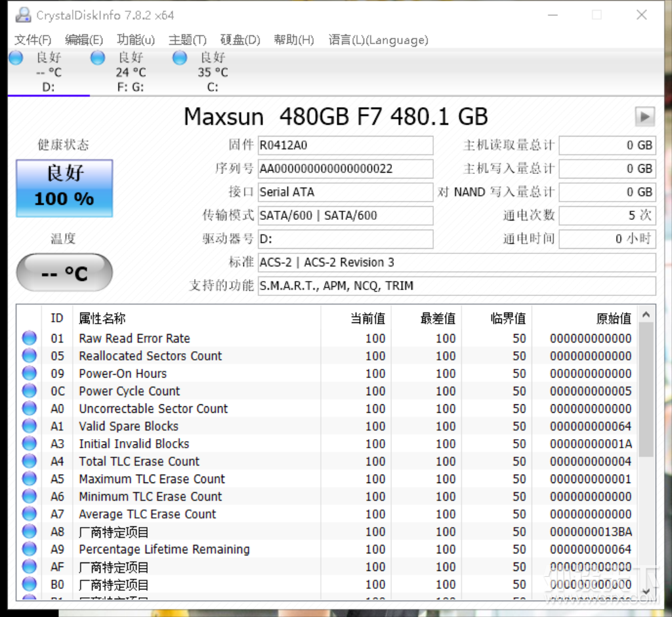Click status orb of Minimum TLC Erase Count row

click(x=29, y=496)
